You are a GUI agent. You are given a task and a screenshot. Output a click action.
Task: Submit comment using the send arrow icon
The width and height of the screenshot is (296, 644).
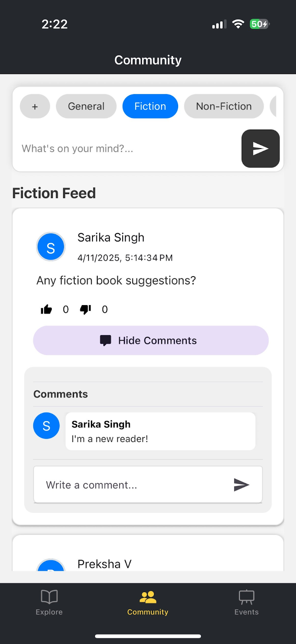241,485
